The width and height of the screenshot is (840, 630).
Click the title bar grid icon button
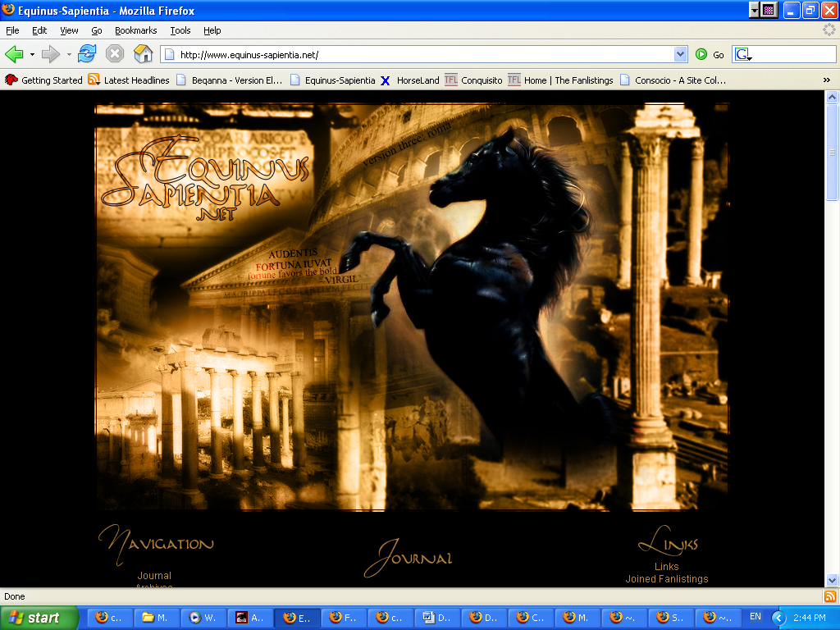point(769,10)
